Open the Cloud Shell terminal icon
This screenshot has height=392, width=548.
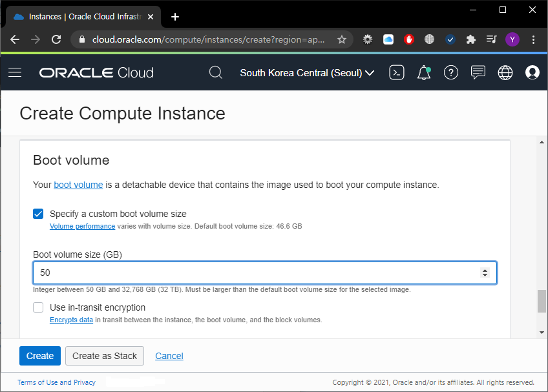(397, 72)
